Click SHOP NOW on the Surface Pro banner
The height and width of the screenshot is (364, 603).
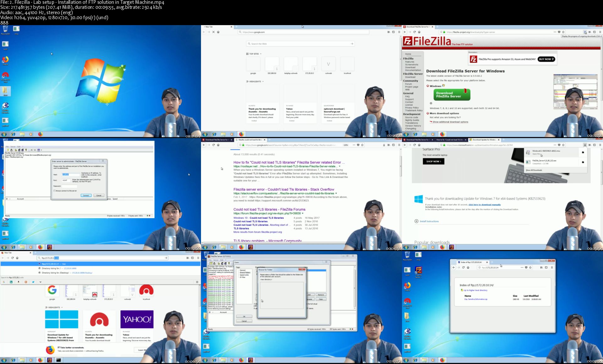click(433, 162)
